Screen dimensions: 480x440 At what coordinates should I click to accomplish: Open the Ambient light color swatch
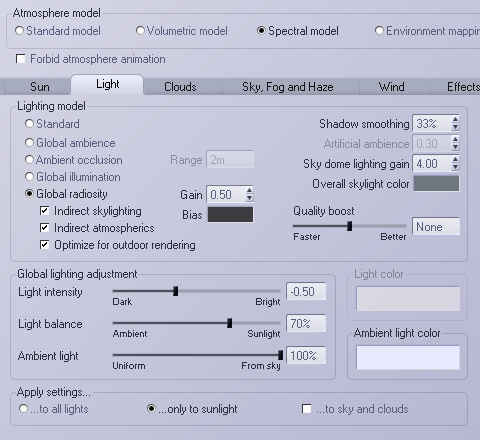pyautogui.click(x=408, y=358)
